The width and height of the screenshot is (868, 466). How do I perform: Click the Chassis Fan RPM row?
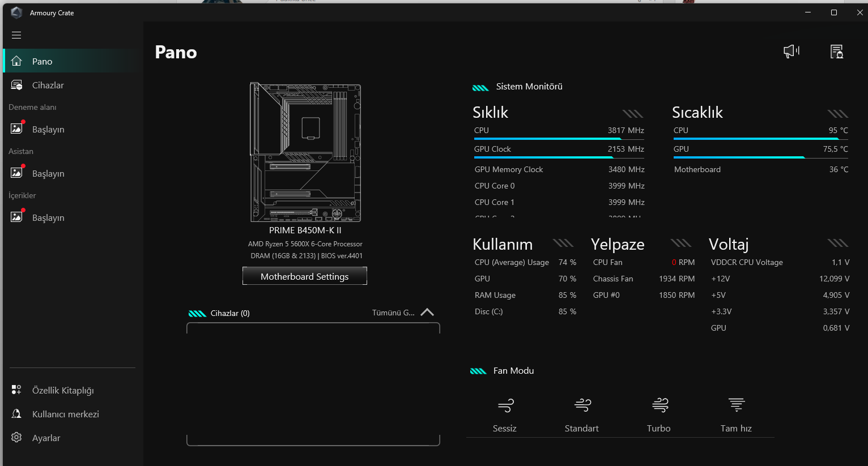pyautogui.click(x=644, y=279)
